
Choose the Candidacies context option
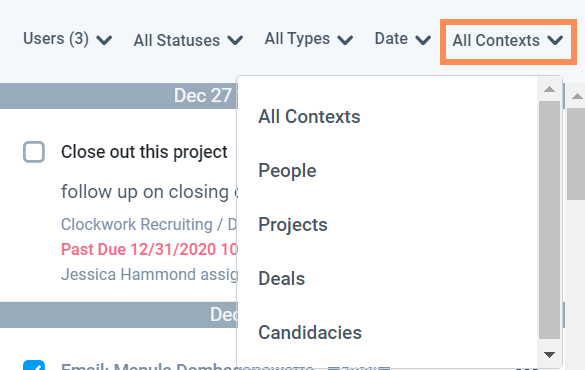(x=310, y=332)
